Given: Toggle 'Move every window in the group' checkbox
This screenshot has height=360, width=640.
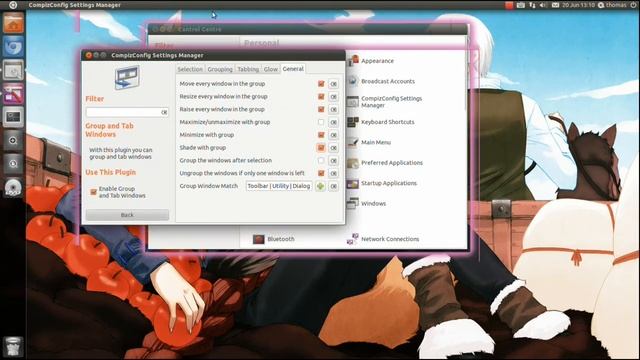Looking at the screenshot, I should click(x=321, y=84).
